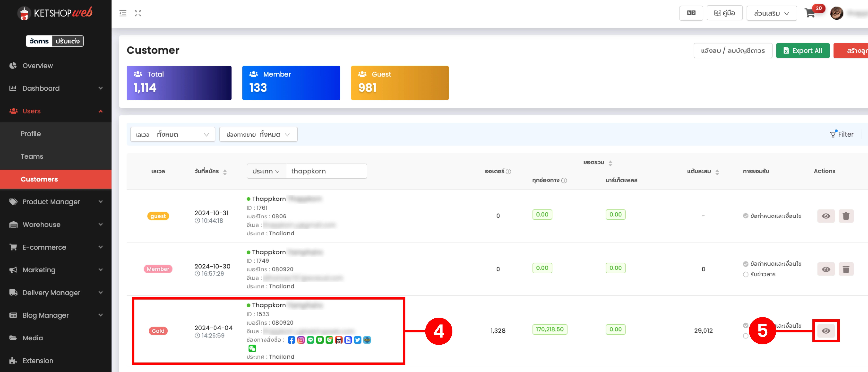Image resolution: width=868 pixels, height=372 pixels.
Task: Sort by ยอดรวม using the sort arrows
Action: (x=610, y=163)
